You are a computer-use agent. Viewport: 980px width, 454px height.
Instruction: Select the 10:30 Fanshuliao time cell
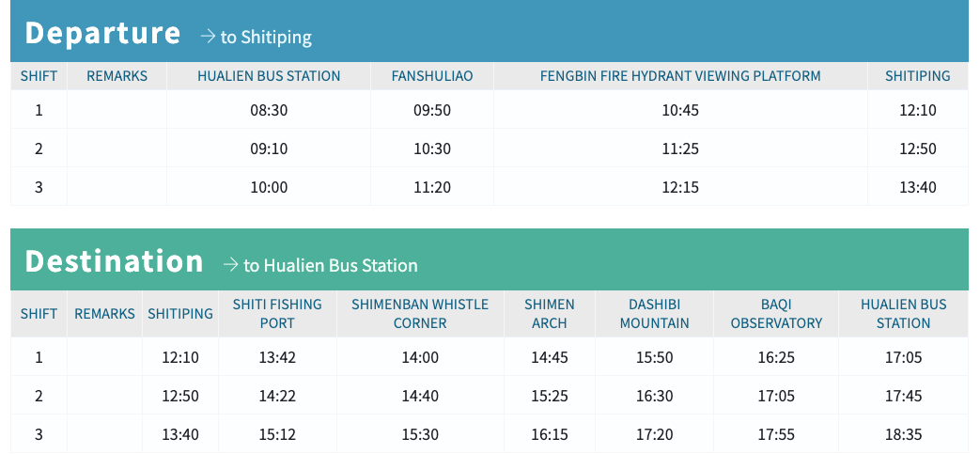tap(432, 149)
